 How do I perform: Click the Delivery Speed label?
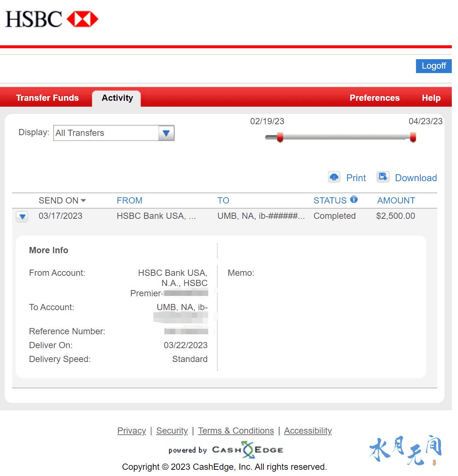pos(60,359)
